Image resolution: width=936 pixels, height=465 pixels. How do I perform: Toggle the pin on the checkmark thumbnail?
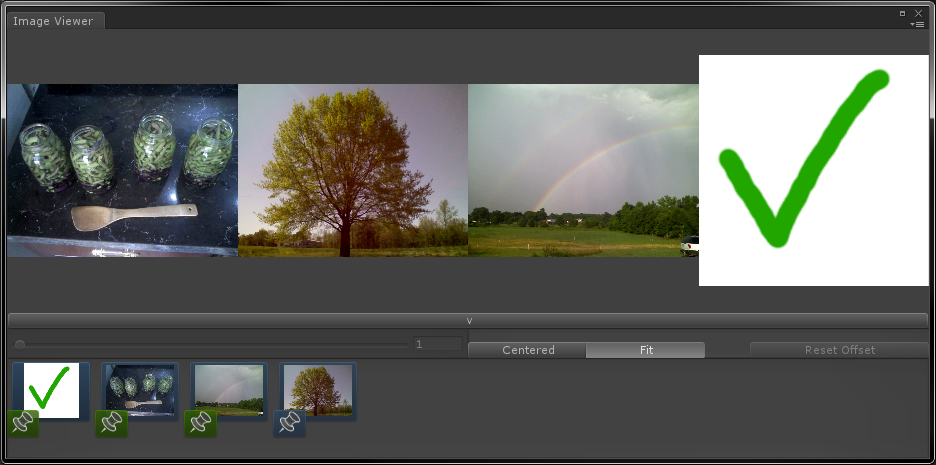pos(23,423)
